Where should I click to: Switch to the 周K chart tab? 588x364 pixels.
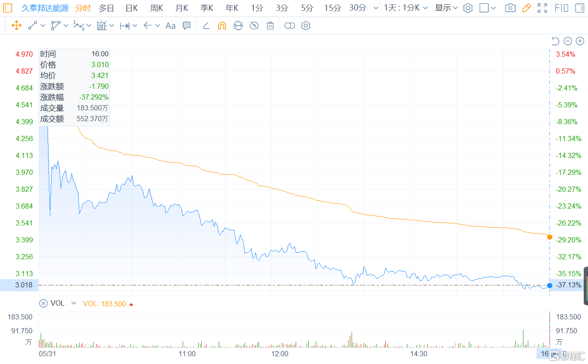pyautogui.click(x=156, y=8)
